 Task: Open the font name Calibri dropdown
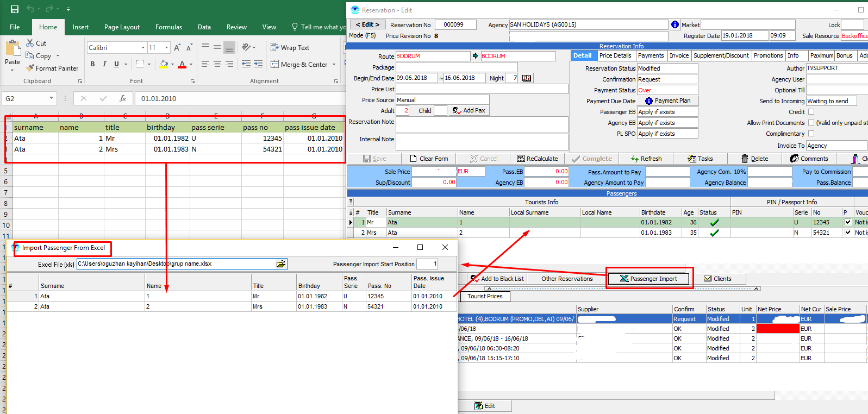(143, 48)
